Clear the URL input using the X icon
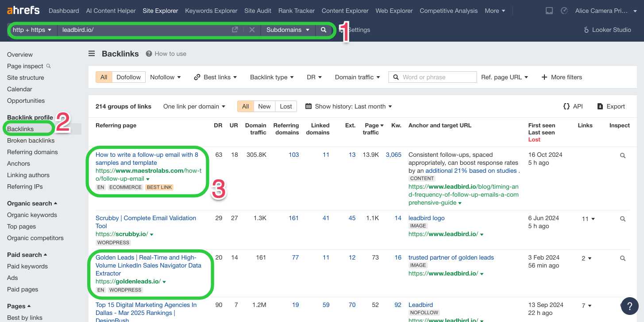 point(252,30)
